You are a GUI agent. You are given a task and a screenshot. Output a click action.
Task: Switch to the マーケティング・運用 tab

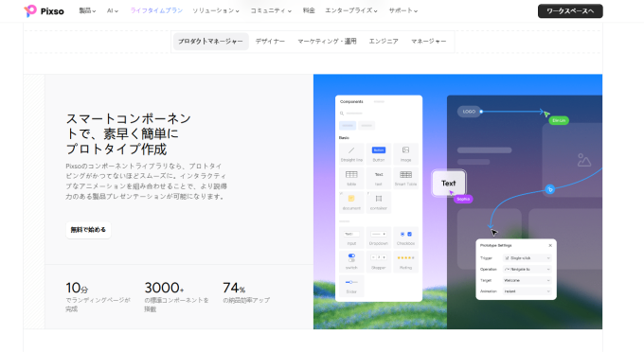327,42
